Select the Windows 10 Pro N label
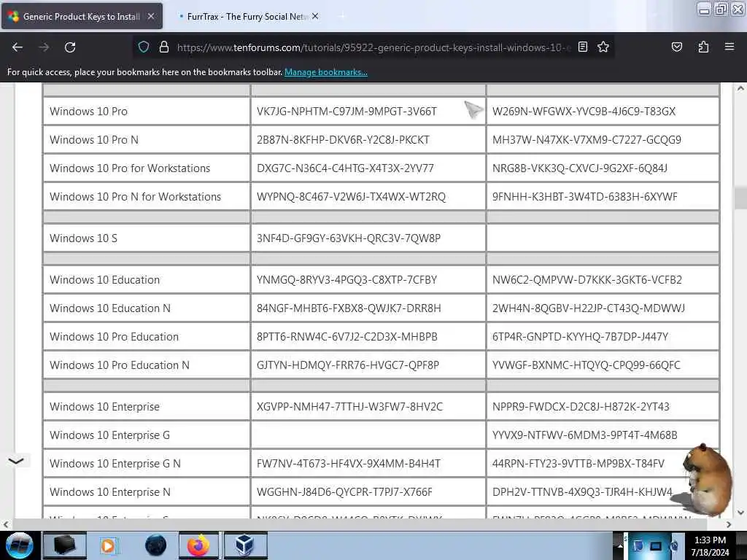This screenshot has height=560, width=747. (94, 140)
